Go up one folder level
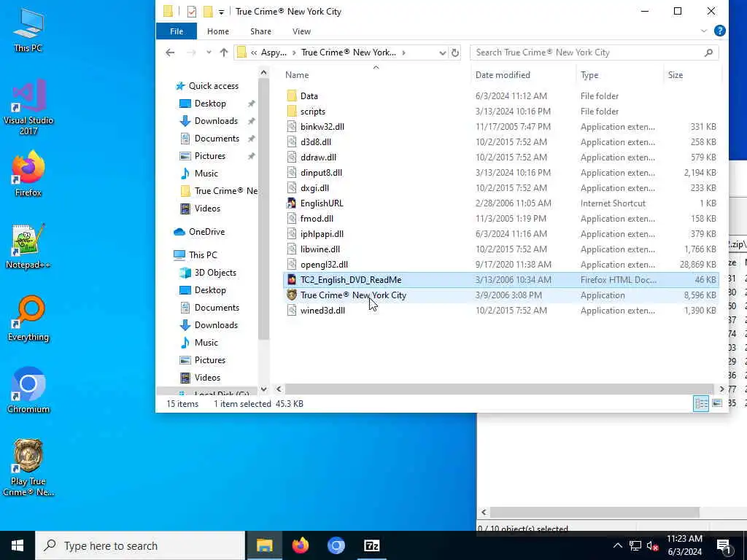The height and width of the screenshot is (560, 747). pos(224,52)
